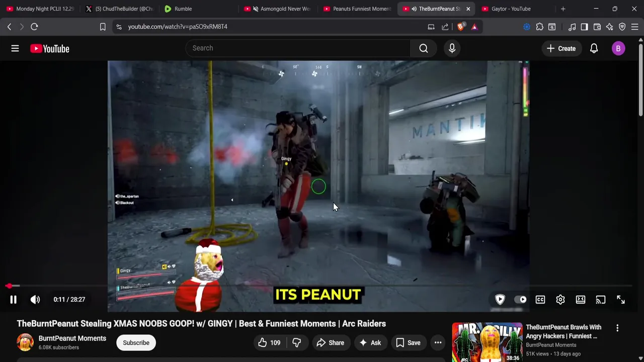Bookmark this page

(103, 27)
